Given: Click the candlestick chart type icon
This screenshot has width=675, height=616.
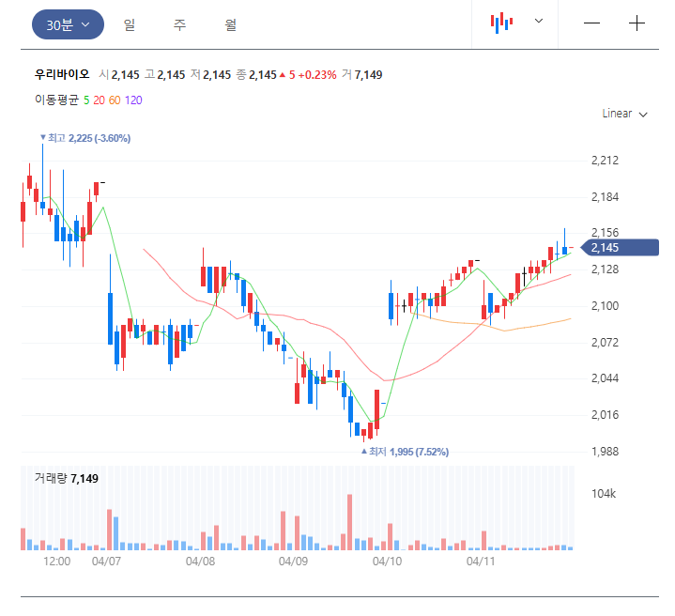Looking at the screenshot, I should [501, 23].
